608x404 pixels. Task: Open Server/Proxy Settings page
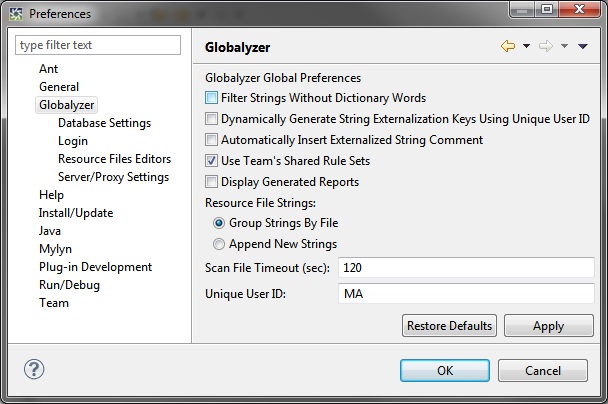[x=113, y=177]
